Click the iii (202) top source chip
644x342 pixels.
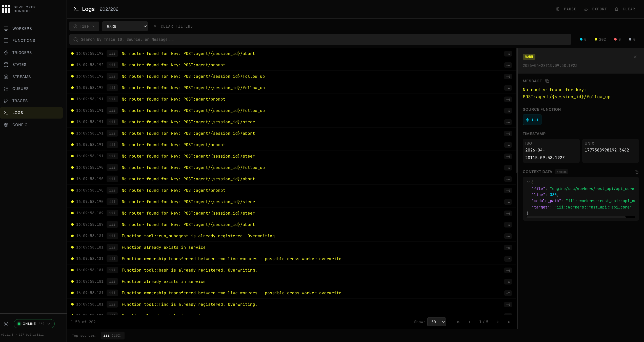click(x=112, y=335)
